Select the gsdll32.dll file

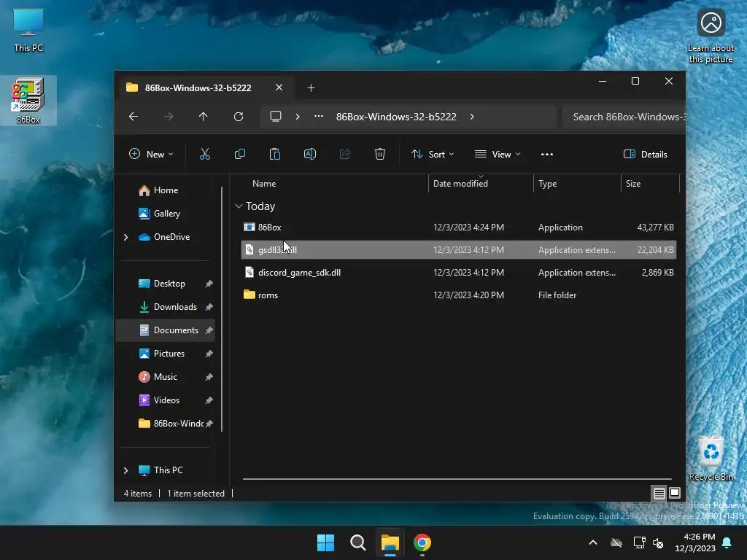[459, 250]
